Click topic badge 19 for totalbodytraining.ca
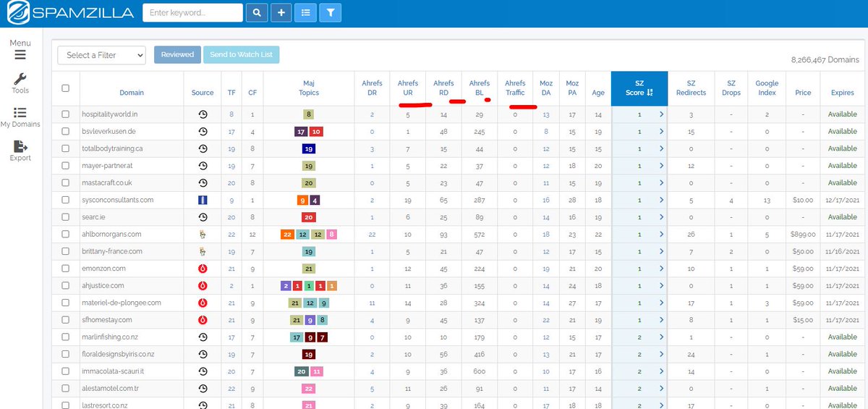The image size is (868, 409). click(x=309, y=148)
